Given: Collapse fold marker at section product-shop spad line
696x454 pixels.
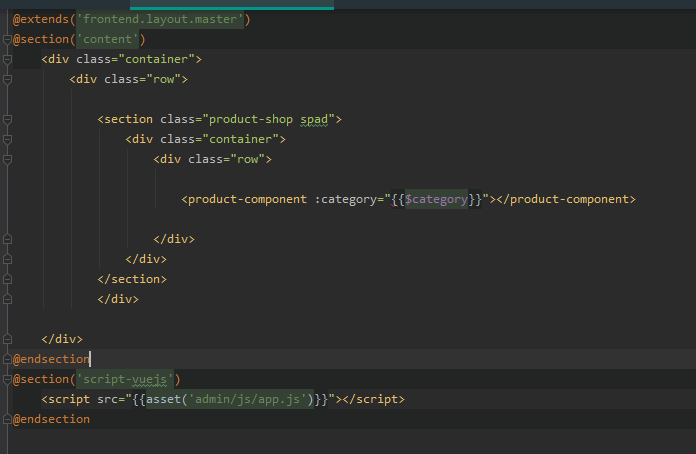Looking at the screenshot, I should [x=7, y=119].
